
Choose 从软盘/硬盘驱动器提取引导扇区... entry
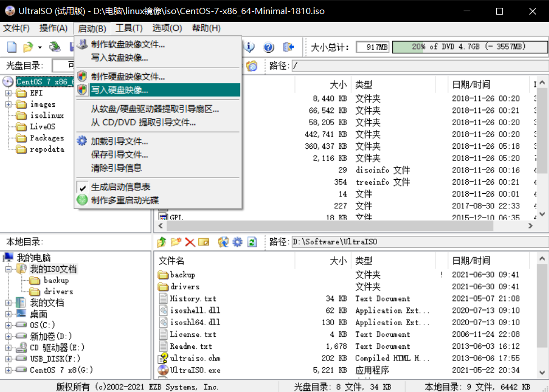click(x=158, y=109)
